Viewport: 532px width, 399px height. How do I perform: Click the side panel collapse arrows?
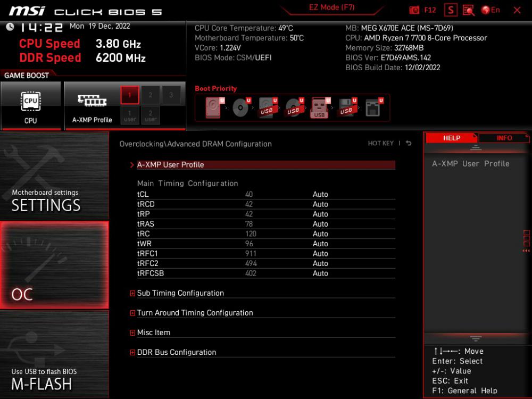point(526,251)
